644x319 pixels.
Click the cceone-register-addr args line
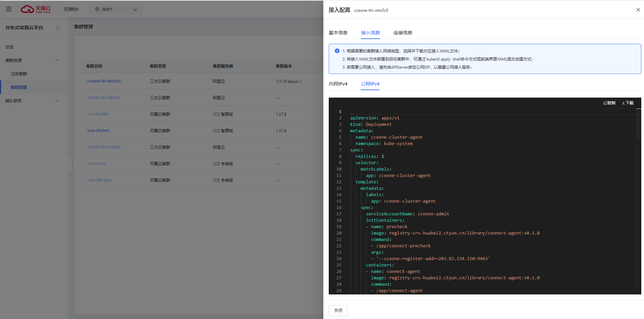[x=430, y=259]
